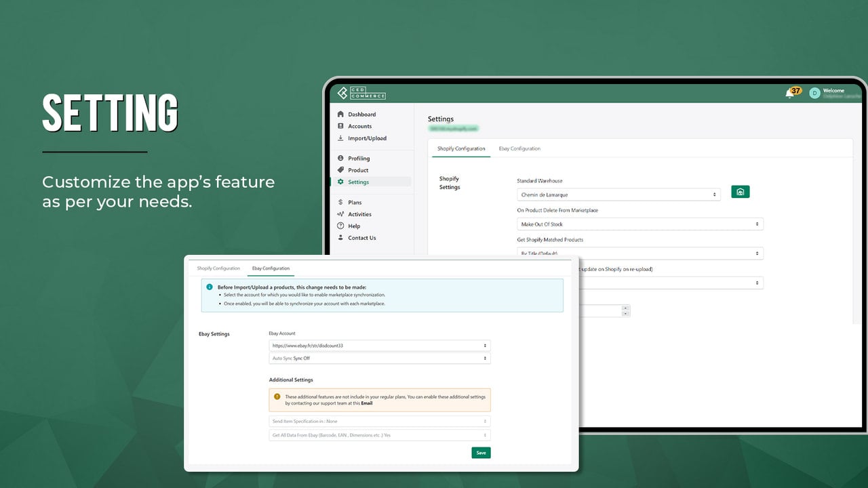The width and height of the screenshot is (868, 488).
Task: Open Profiling from the sidebar
Action: coord(359,158)
